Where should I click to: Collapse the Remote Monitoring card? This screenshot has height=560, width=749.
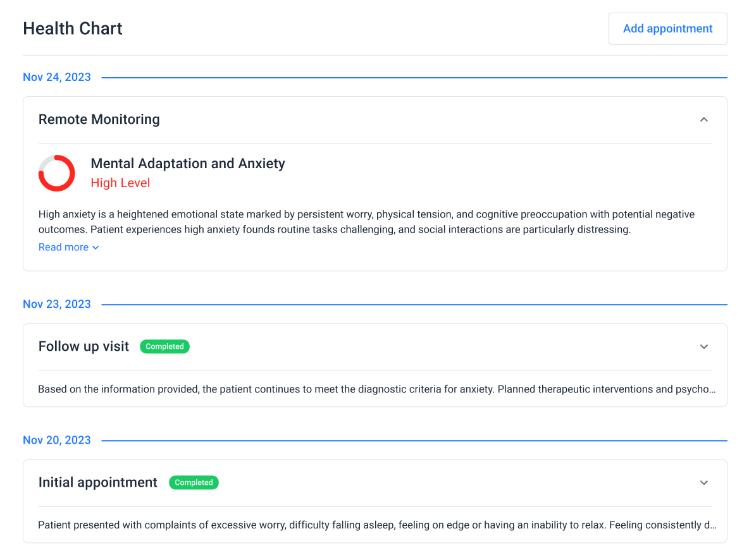coord(703,119)
